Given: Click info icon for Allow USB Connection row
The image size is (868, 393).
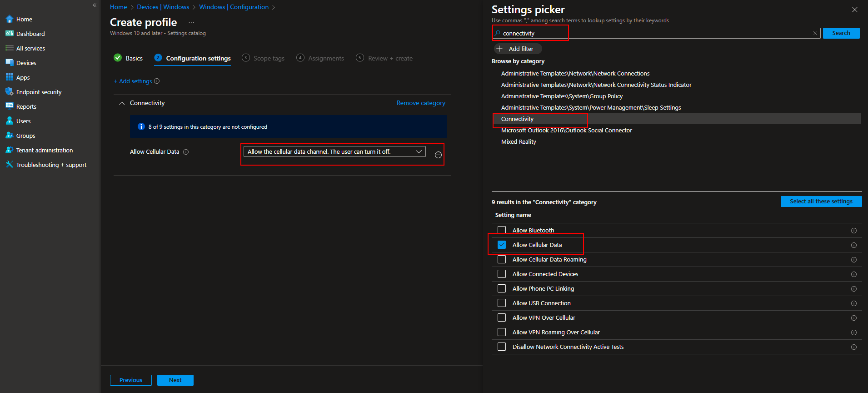Looking at the screenshot, I should pyautogui.click(x=854, y=303).
